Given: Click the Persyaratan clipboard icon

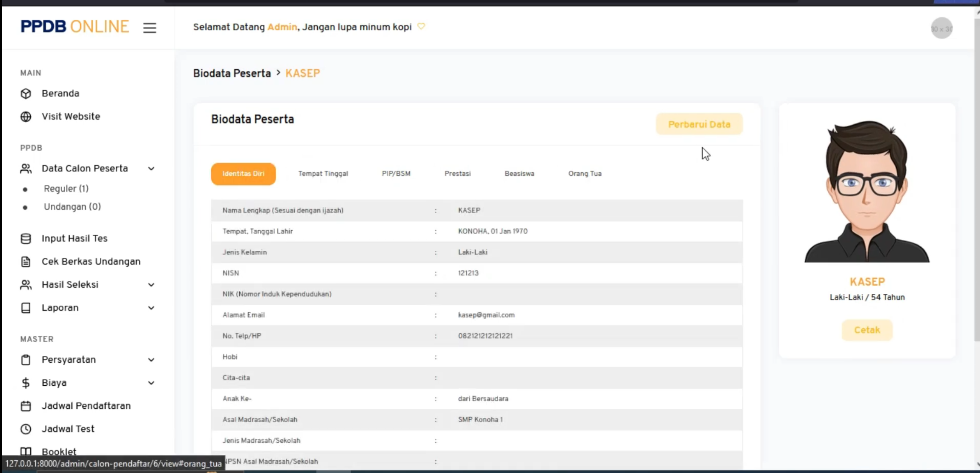Looking at the screenshot, I should pyautogui.click(x=26, y=360).
